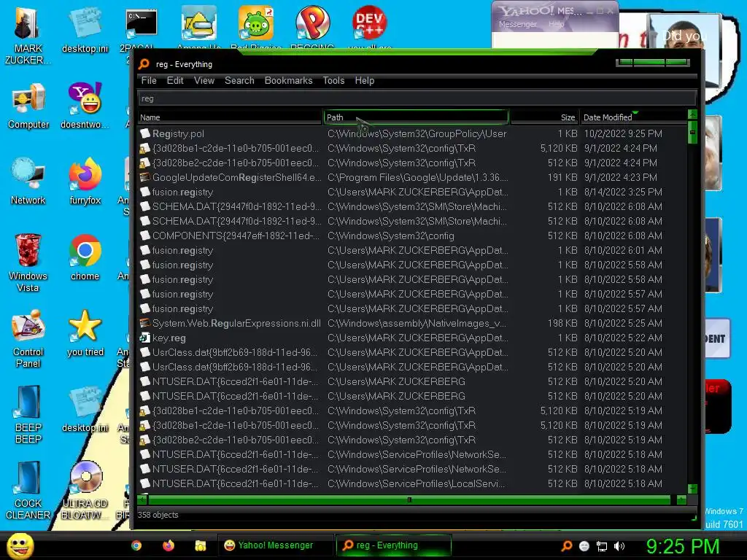
Task: Click the horizontal scrollbar right arrow
Action: tap(682, 499)
